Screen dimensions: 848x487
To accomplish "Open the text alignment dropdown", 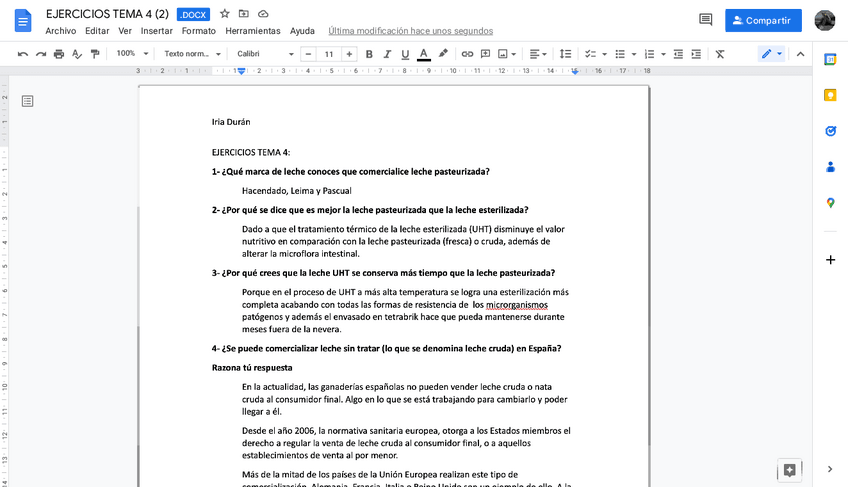I will (538, 54).
